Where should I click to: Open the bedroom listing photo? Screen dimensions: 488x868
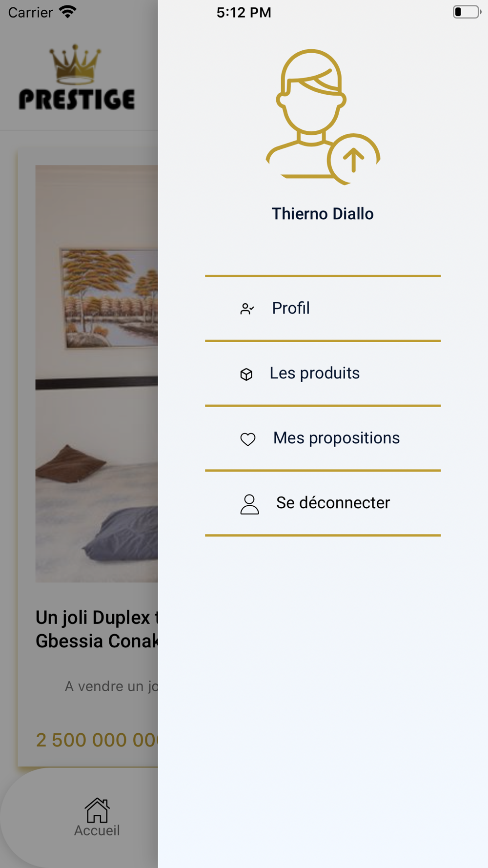tap(97, 373)
